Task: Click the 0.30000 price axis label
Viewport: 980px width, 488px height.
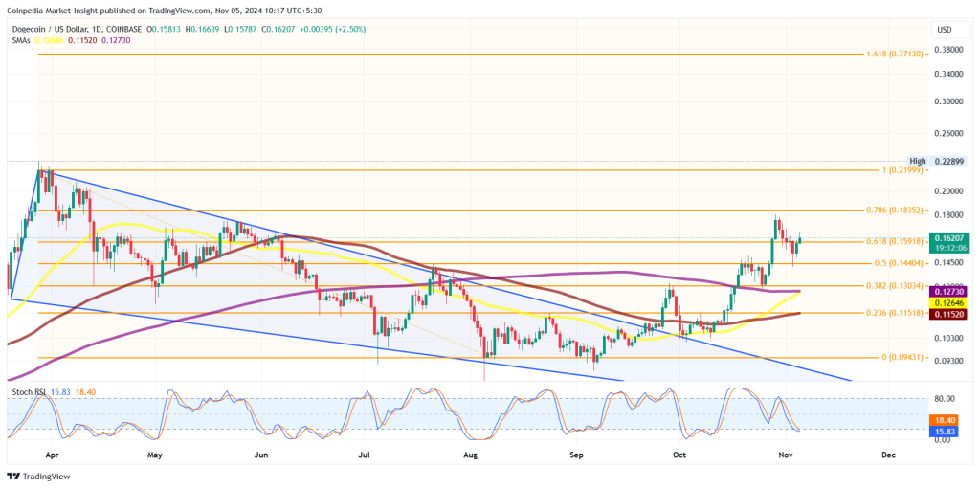Action: point(949,101)
